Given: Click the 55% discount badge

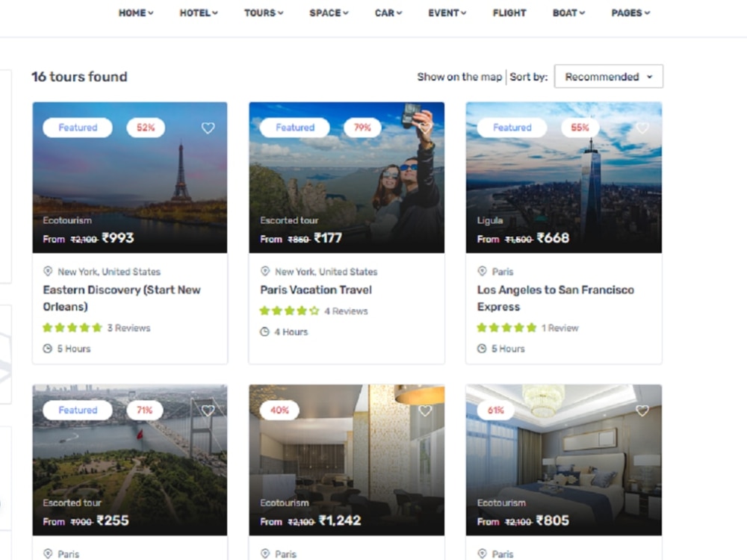Looking at the screenshot, I should pyautogui.click(x=580, y=128).
